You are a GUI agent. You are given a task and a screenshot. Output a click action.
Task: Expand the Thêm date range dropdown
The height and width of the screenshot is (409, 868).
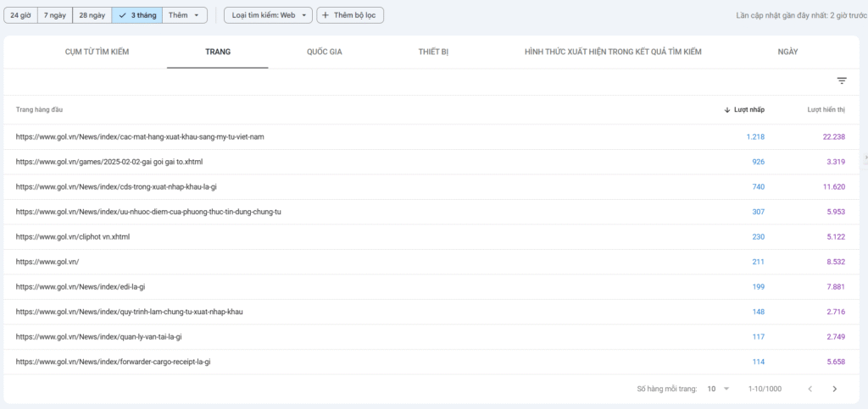(185, 15)
